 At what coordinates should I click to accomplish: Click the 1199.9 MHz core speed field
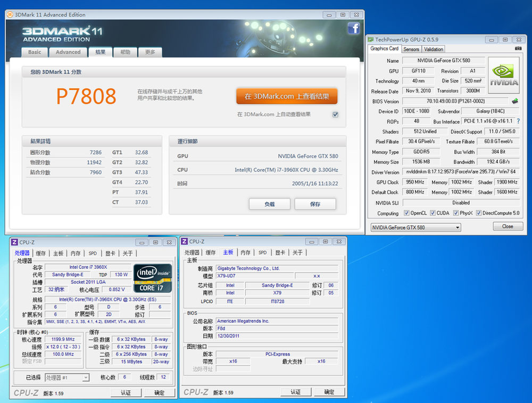click(x=63, y=339)
